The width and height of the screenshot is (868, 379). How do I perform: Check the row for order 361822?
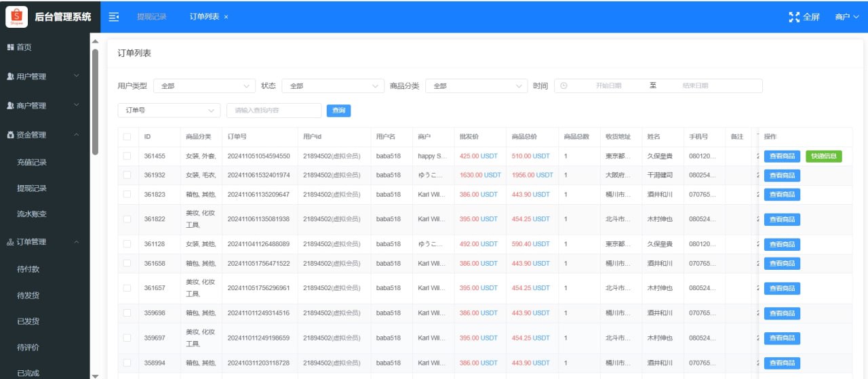click(127, 219)
